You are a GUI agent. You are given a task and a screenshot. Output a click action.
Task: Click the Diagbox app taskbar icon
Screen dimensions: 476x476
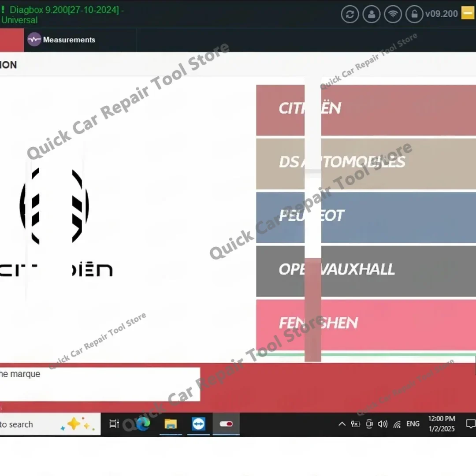[226, 424]
